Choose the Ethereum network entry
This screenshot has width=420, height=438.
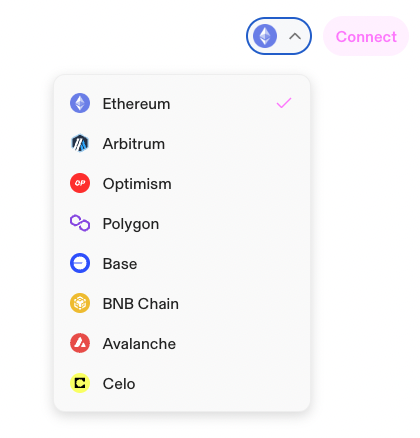coord(182,103)
